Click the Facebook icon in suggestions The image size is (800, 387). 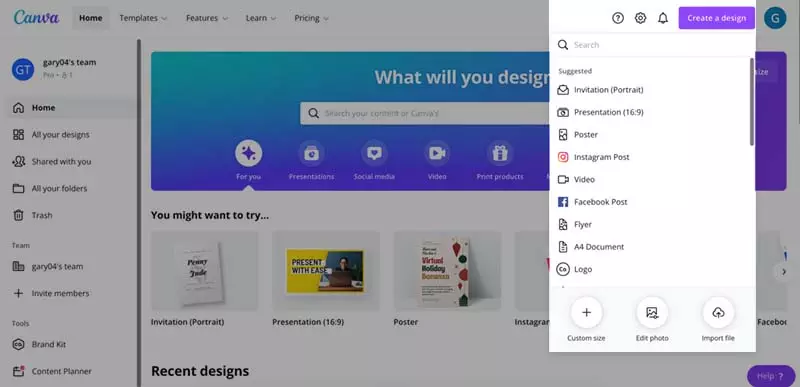[x=563, y=202]
